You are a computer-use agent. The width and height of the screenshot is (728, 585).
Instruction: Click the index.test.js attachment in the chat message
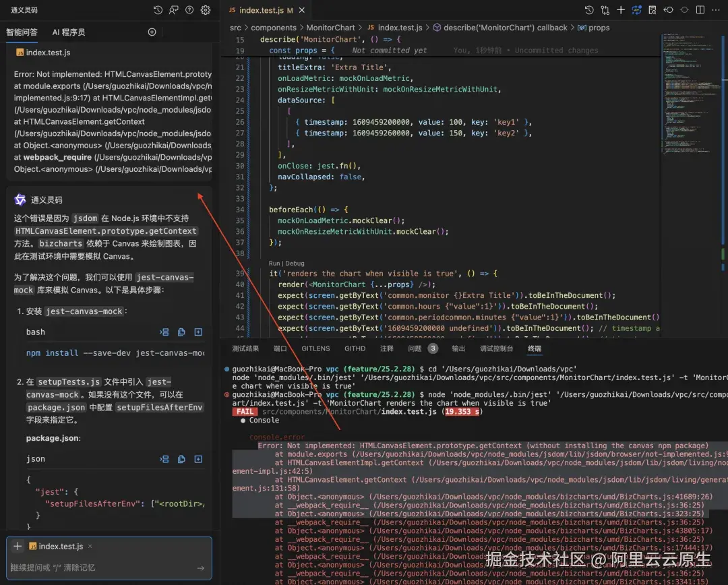[43, 53]
